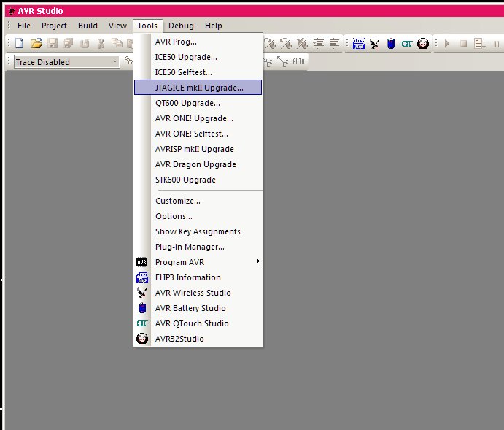Click the Pause debug icon in toolbar

click(x=496, y=44)
